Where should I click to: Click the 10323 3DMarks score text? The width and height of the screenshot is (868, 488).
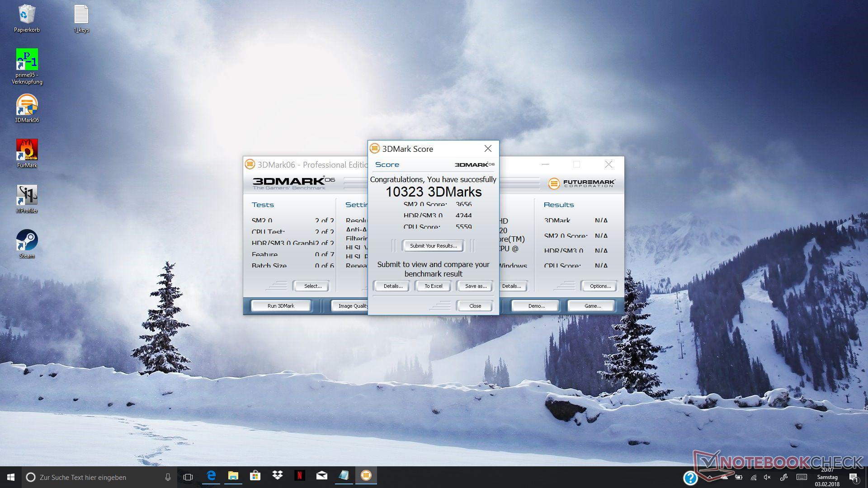433,192
